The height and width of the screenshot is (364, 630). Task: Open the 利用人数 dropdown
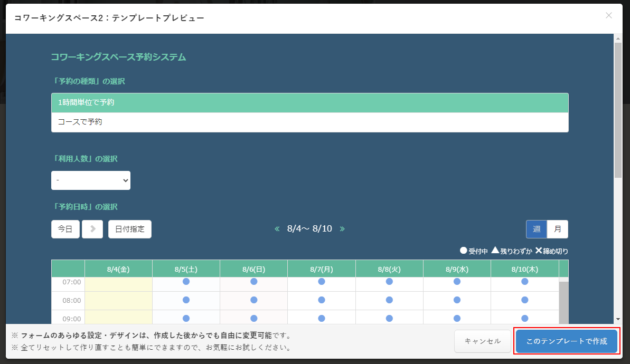[x=91, y=180]
